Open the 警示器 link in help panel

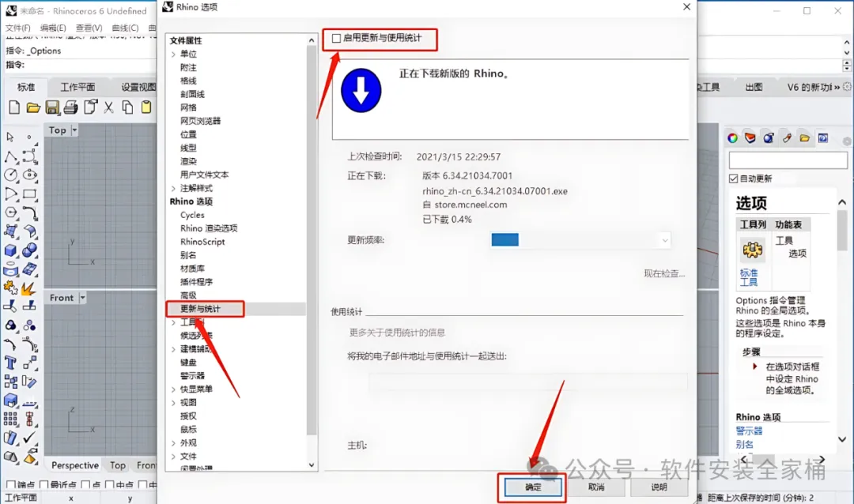pos(749,431)
